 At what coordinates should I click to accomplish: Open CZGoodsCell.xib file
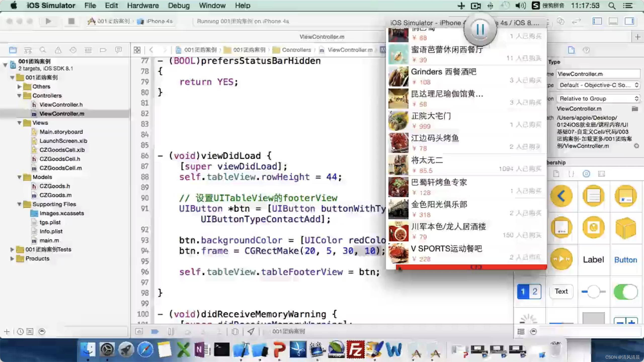62,150
